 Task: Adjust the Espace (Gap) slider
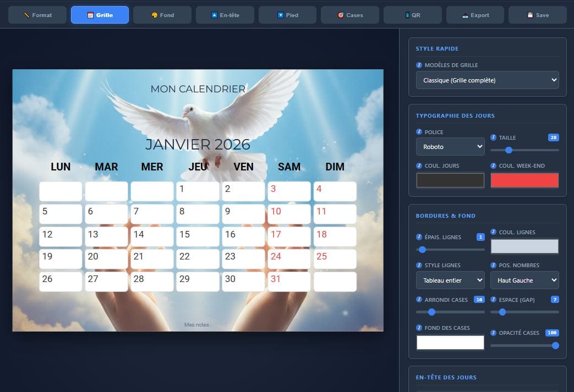pyautogui.click(x=502, y=312)
